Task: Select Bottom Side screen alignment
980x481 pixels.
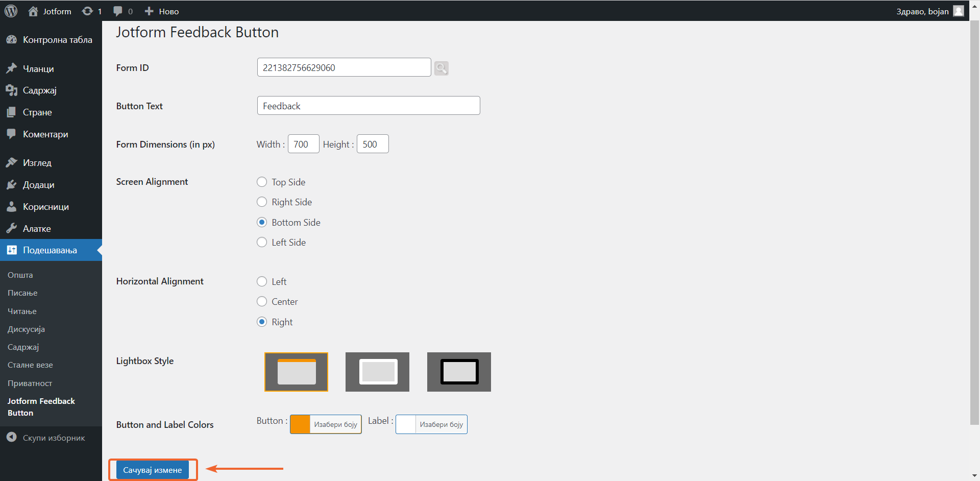Action: click(262, 222)
